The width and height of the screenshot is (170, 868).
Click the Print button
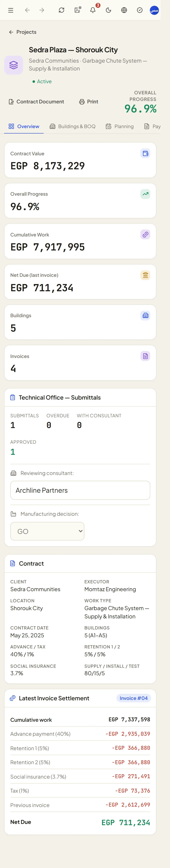[89, 102]
